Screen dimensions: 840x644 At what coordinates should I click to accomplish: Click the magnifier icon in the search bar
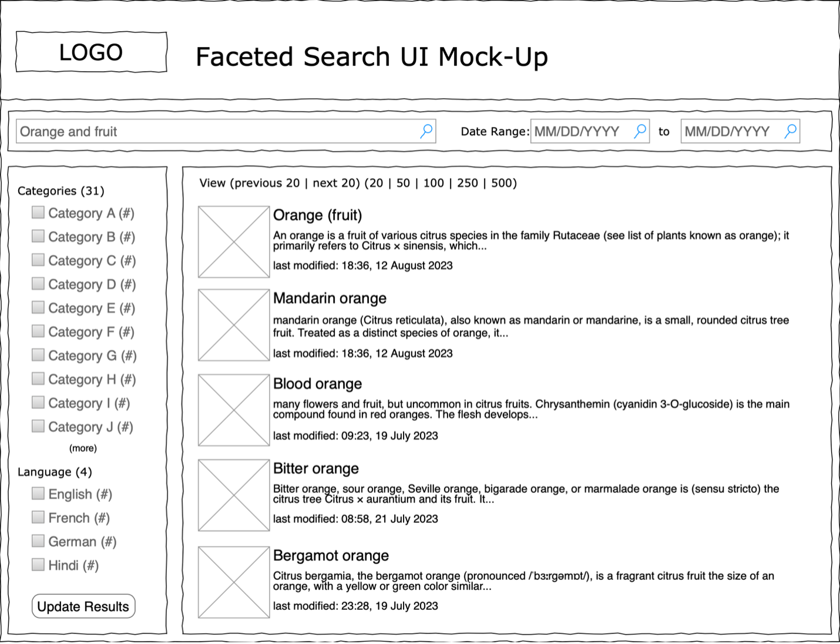click(426, 131)
